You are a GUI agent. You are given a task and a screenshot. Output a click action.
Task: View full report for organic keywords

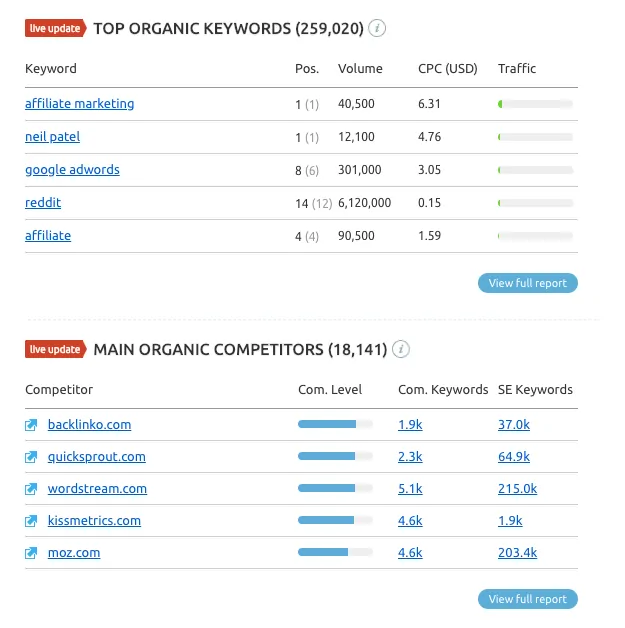[x=528, y=283]
